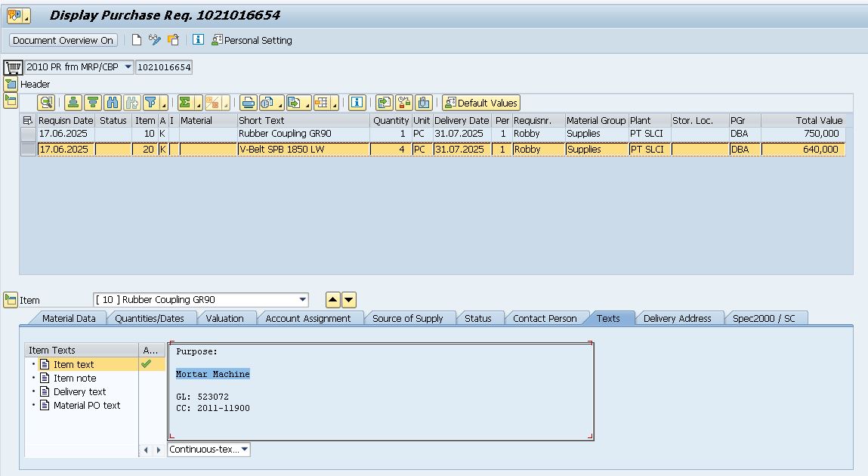Switch to Quantities/Dates tab

pyautogui.click(x=150, y=318)
